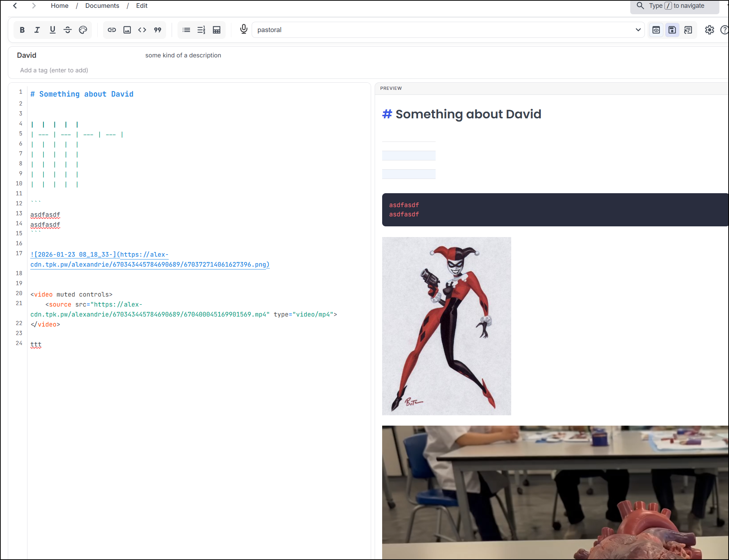729x560 pixels.
Task: Insert a table
Action: [x=216, y=30]
